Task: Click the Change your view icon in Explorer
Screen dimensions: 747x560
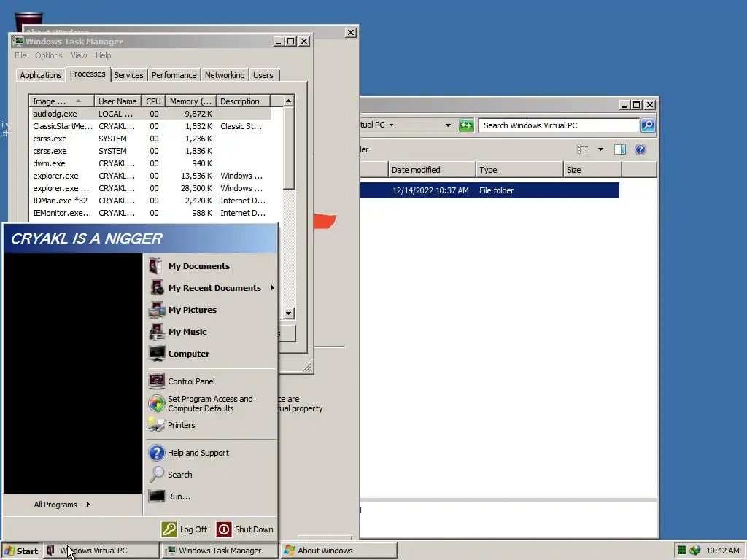Action: tap(583, 149)
